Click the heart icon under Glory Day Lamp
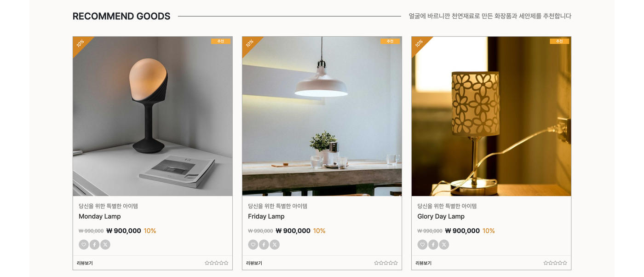Screen dimensions: 644x277 (422, 245)
